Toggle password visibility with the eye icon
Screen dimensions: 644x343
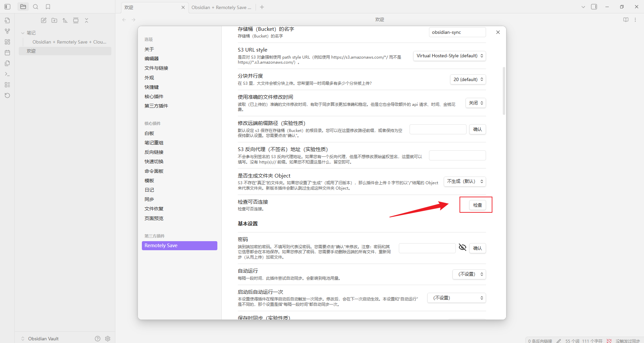coord(463,247)
